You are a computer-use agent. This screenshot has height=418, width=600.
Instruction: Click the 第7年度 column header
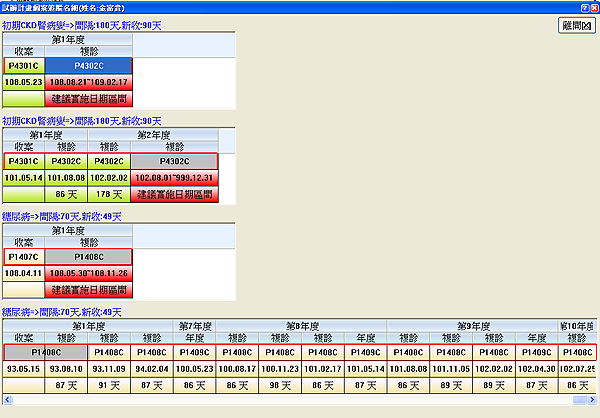point(196,325)
